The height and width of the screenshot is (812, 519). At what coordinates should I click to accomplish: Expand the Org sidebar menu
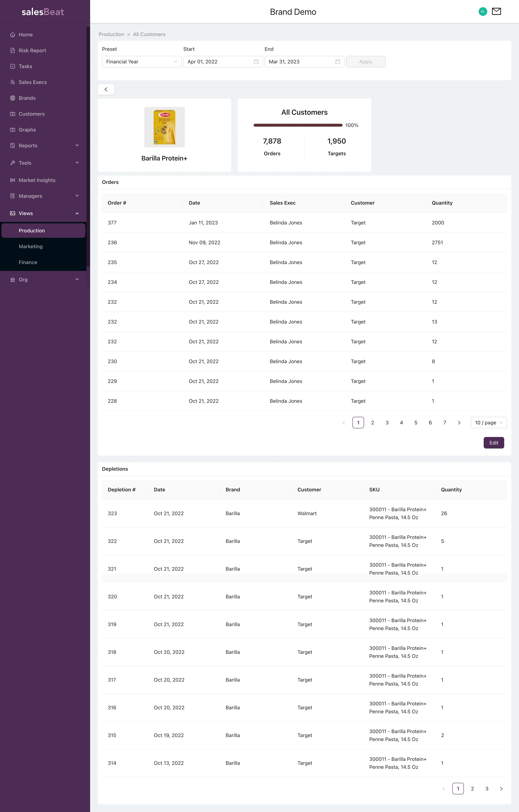[x=77, y=280]
